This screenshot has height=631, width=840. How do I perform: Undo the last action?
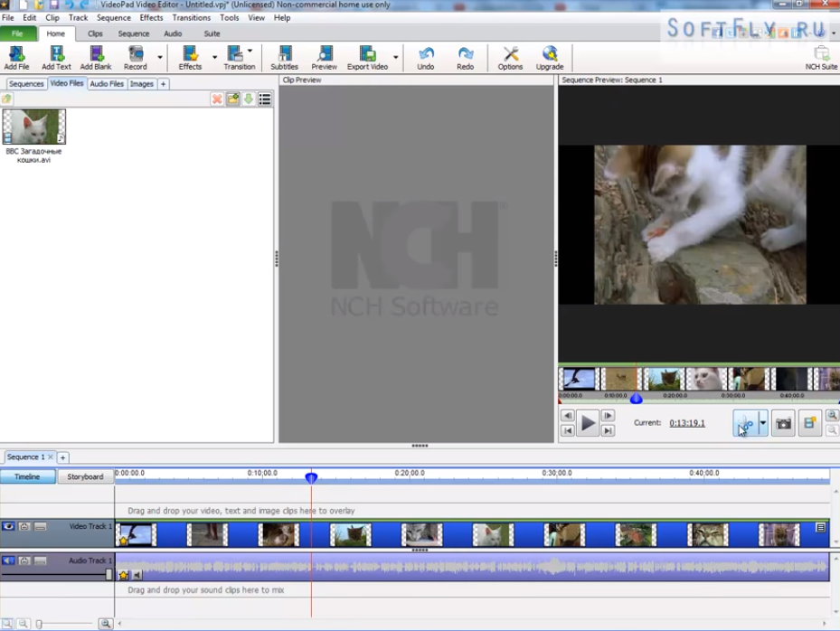pos(426,58)
